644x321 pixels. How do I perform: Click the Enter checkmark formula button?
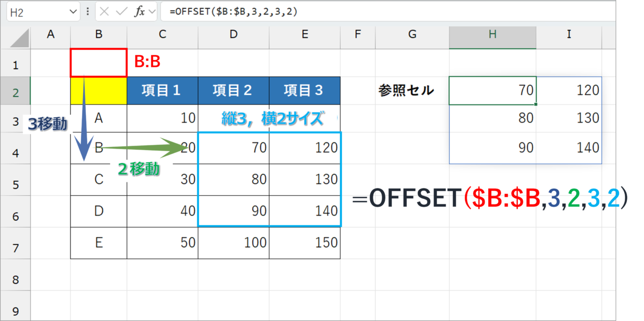(122, 11)
